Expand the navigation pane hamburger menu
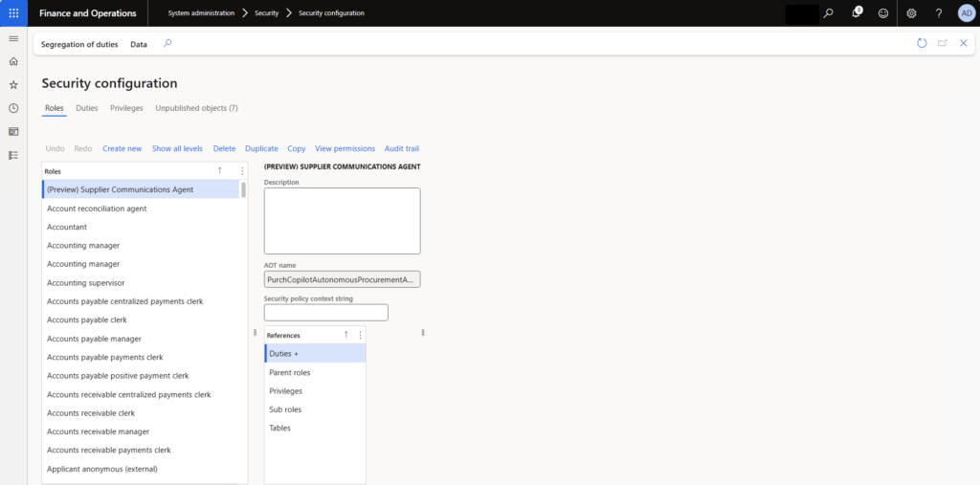 click(13, 38)
